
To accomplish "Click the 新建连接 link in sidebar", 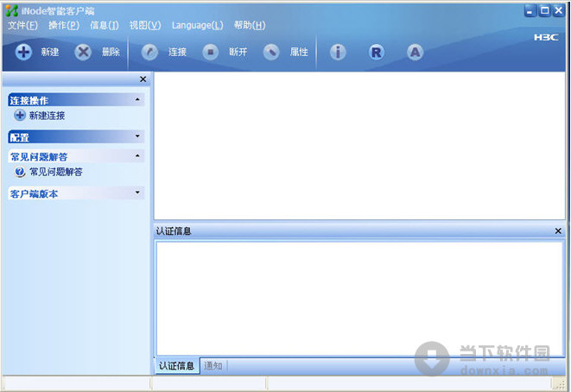I will 47,115.
